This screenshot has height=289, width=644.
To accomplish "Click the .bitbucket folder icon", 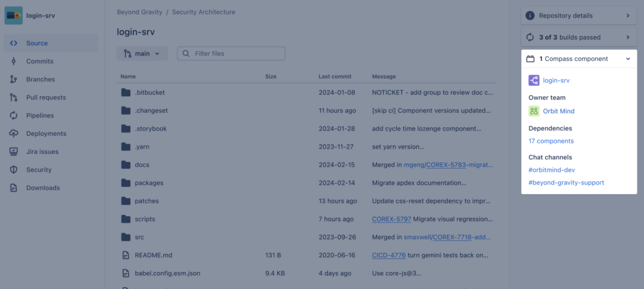I will (126, 92).
